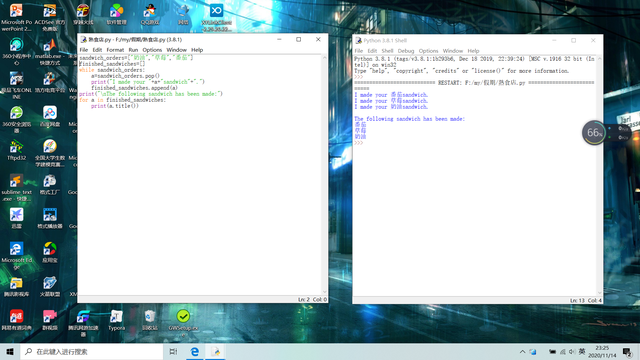Click the Windows Start button
640x360 pixels.
[10, 351]
